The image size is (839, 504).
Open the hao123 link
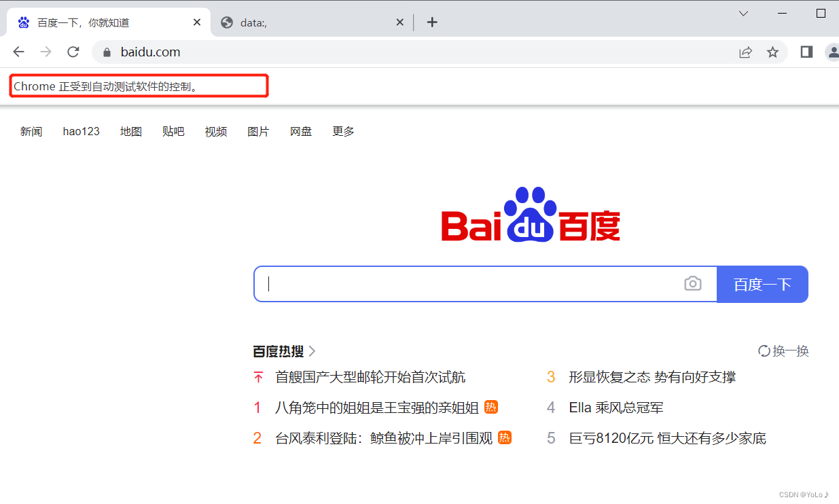[x=82, y=132]
